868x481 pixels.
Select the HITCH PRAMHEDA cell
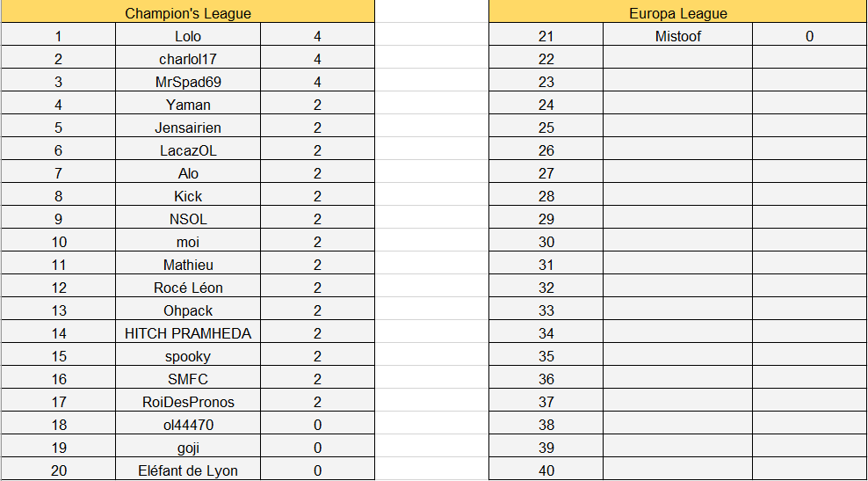[188, 333]
